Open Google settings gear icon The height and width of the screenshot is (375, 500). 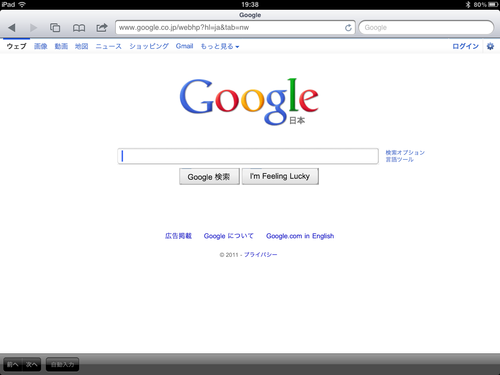click(x=490, y=46)
